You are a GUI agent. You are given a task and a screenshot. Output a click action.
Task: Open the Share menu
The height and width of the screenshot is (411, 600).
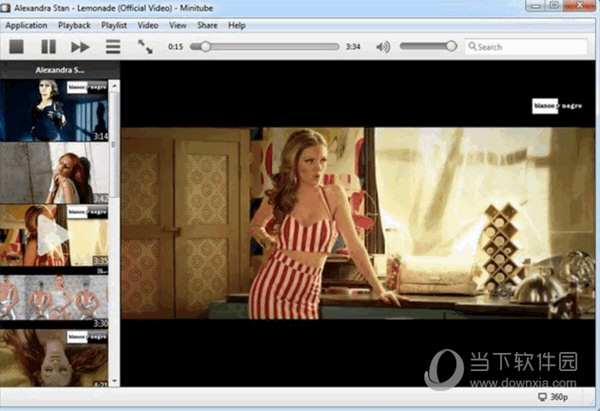click(x=207, y=26)
